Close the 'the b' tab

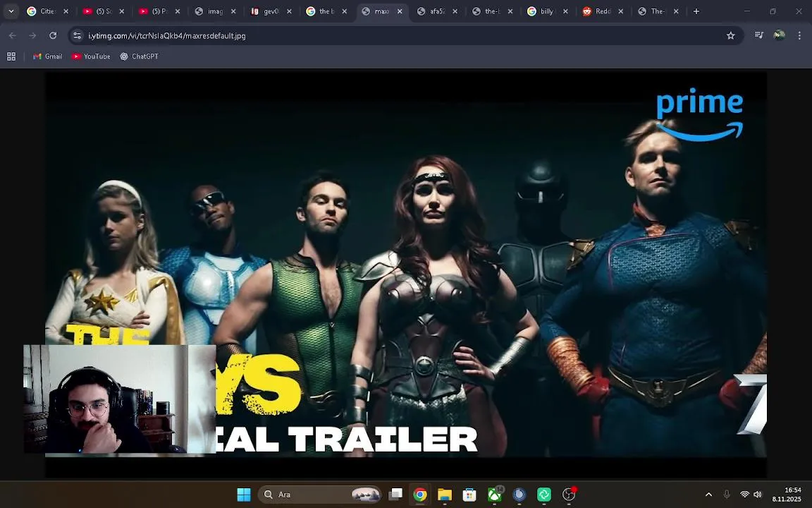[345, 11]
